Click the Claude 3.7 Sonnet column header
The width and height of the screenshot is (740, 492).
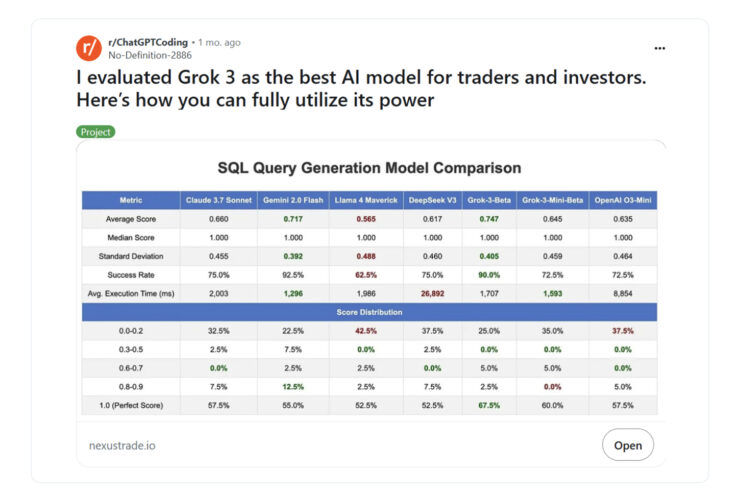218,199
